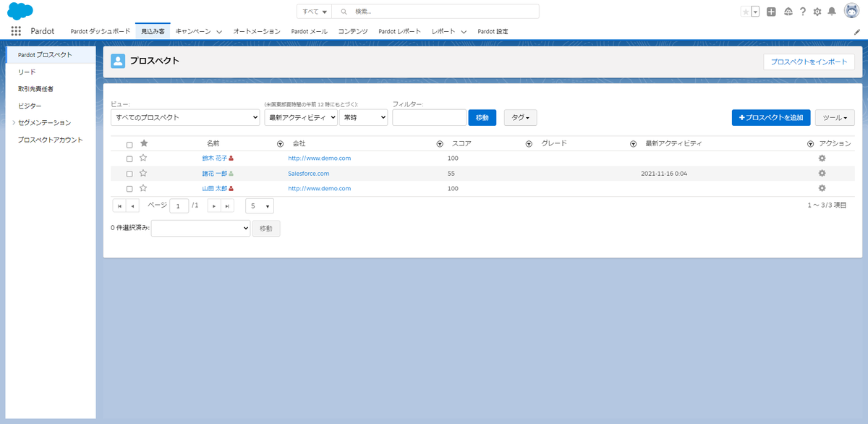Viewport: 868px width, 424px height.
Task: Go to previous page of results
Action: 132,206
